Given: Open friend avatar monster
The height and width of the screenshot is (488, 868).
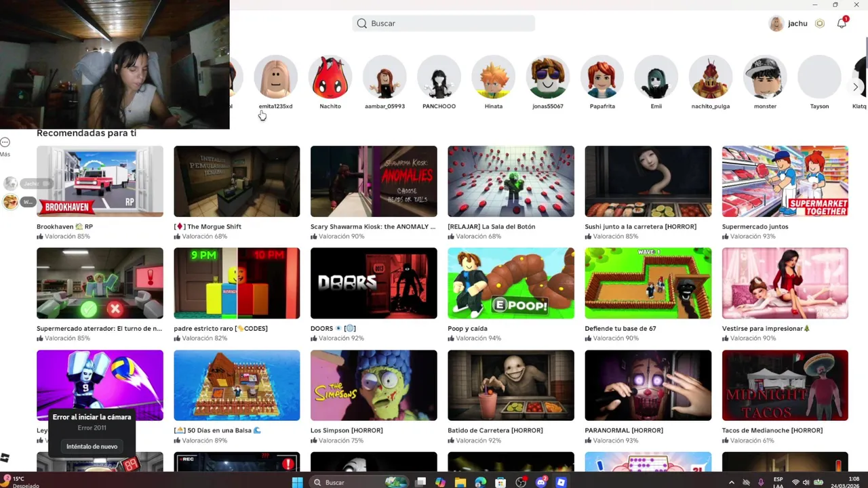Looking at the screenshot, I should (765, 77).
